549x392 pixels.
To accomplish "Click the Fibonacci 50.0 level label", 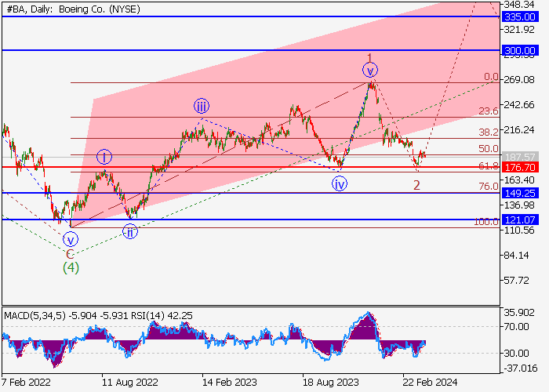I will (x=489, y=149).
